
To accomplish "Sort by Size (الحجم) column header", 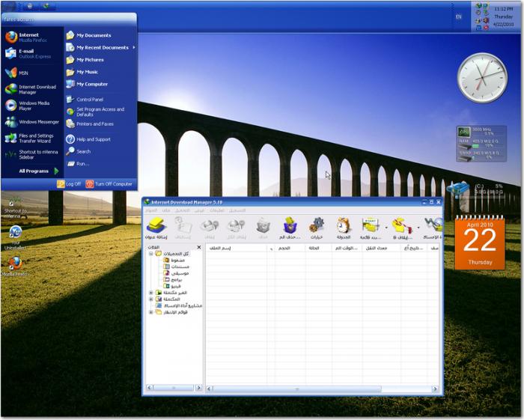I will coord(290,249).
